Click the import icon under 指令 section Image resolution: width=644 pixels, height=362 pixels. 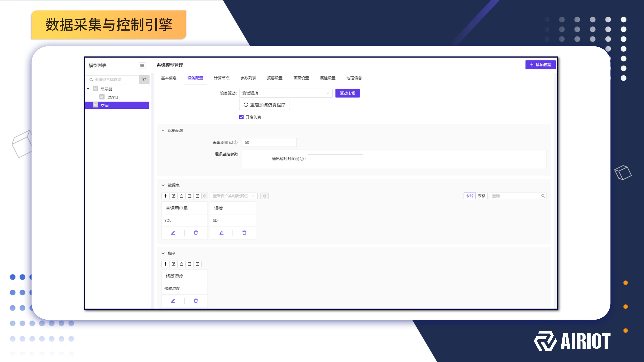pyautogui.click(x=198, y=264)
